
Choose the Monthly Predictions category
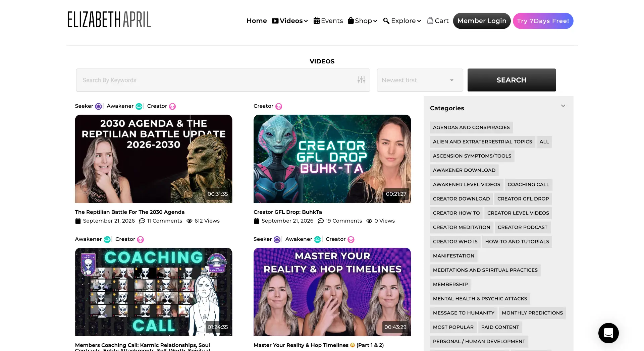pos(532,313)
